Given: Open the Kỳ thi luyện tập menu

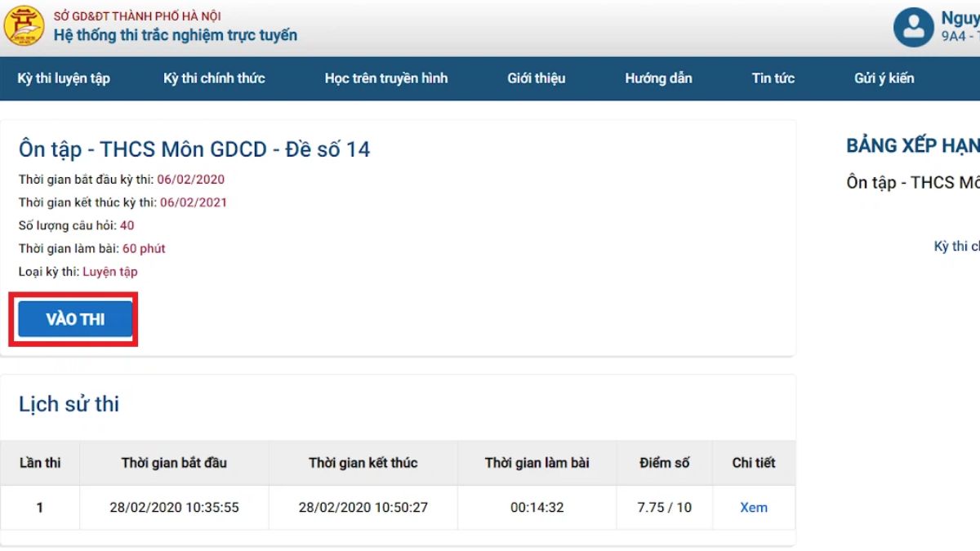Looking at the screenshot, I should pyautogui.click(x=64, y=78).
